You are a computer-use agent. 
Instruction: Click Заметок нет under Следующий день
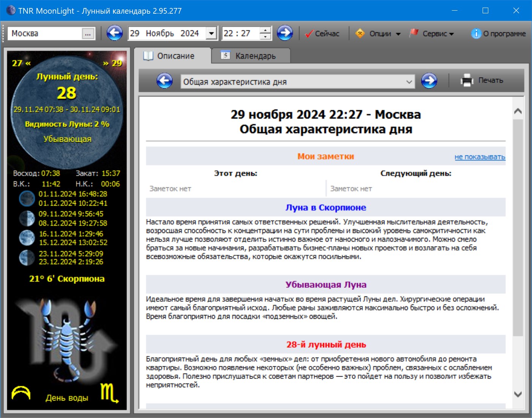[x=351, y=188]
